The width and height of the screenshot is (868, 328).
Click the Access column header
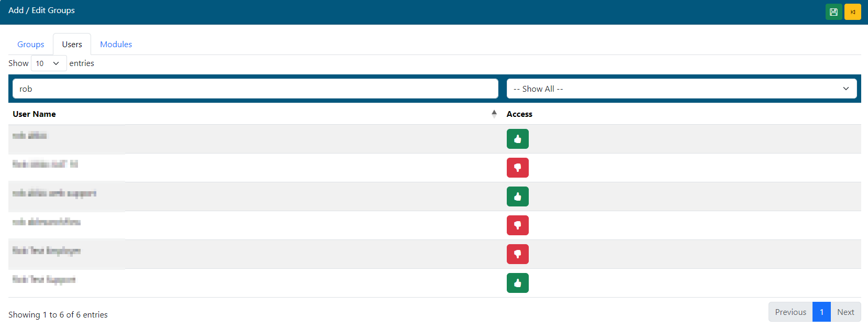(x=519, y=114)
